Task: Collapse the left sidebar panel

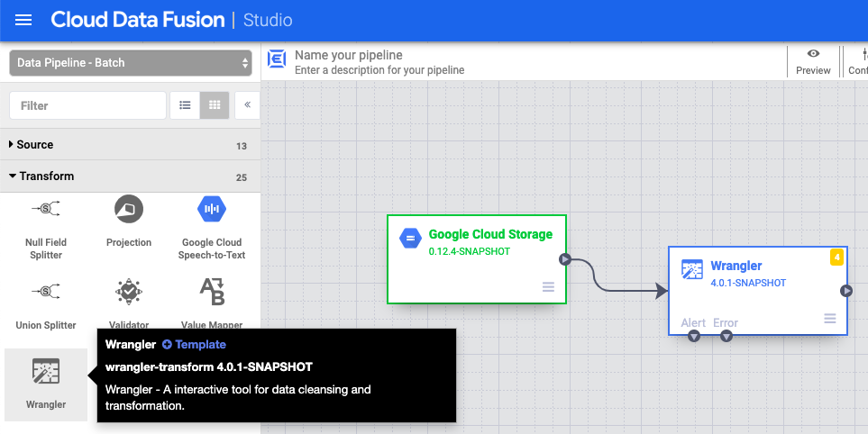Action: click(x=247, y=105)
